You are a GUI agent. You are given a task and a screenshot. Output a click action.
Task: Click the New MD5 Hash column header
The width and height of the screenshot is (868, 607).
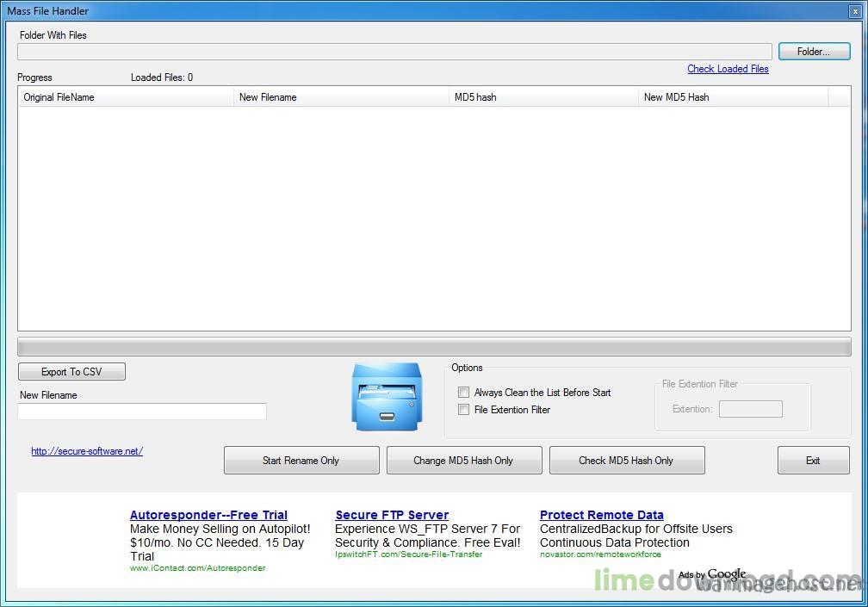pos(732,97)
